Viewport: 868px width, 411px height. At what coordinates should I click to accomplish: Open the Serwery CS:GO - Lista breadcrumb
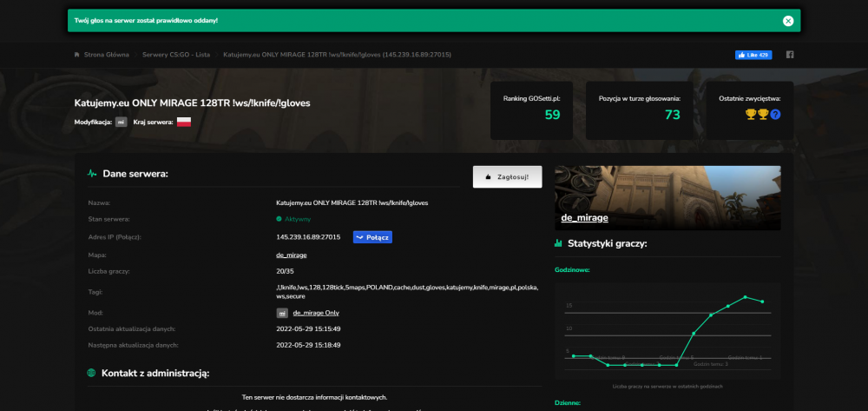coord(176,55)
